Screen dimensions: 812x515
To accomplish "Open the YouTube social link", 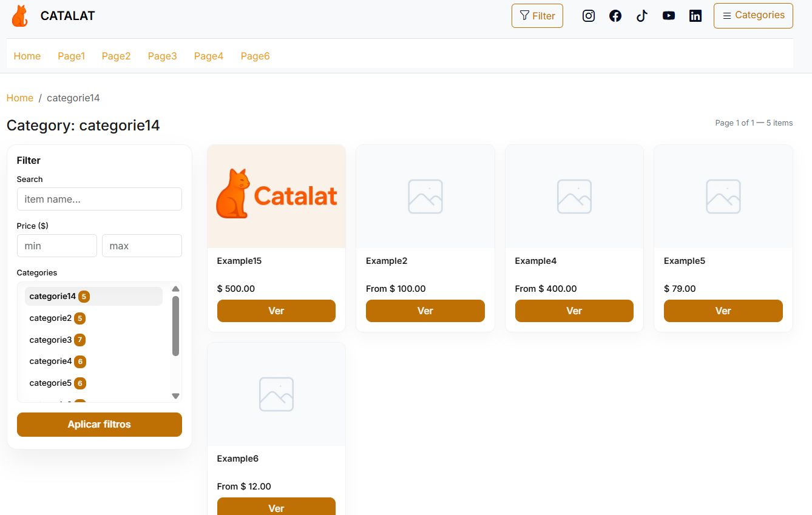I will coord(669,16).
